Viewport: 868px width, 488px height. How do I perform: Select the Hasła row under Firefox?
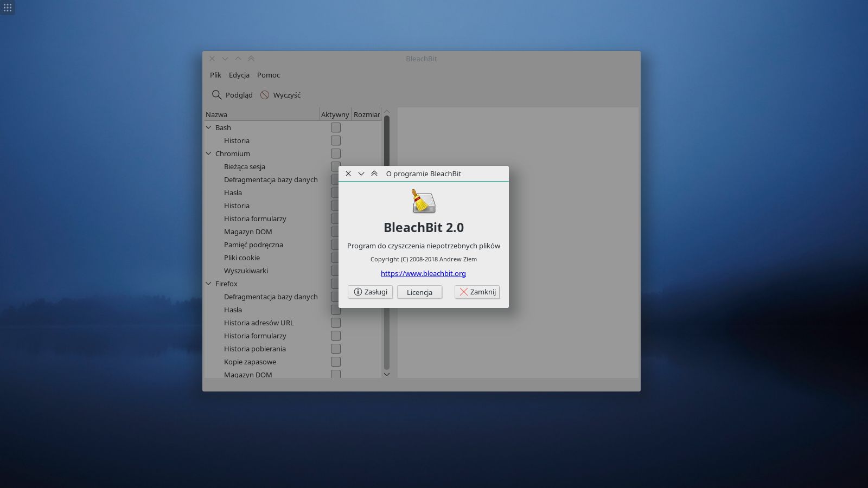(x=233, y=310)
